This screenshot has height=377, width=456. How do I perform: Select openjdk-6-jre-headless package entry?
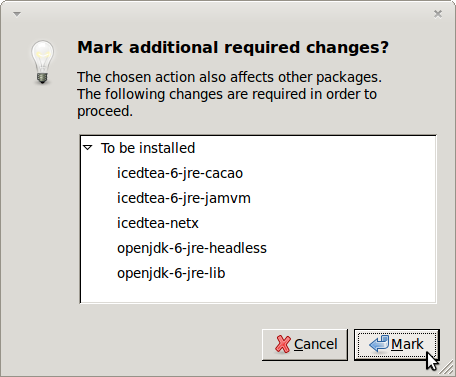click(x=192, y=248)
